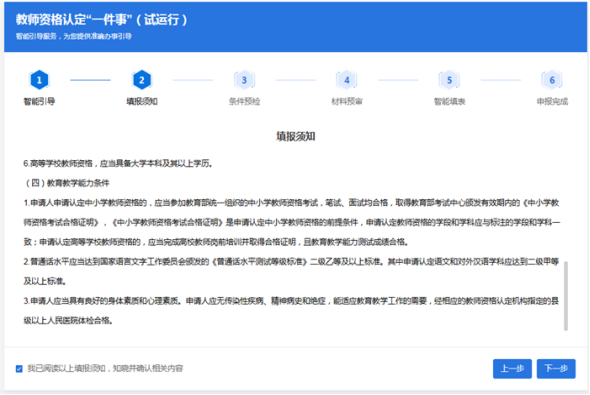Click paragraph starting 3.申请人应当具有良好的身体素质

[292, 310]
